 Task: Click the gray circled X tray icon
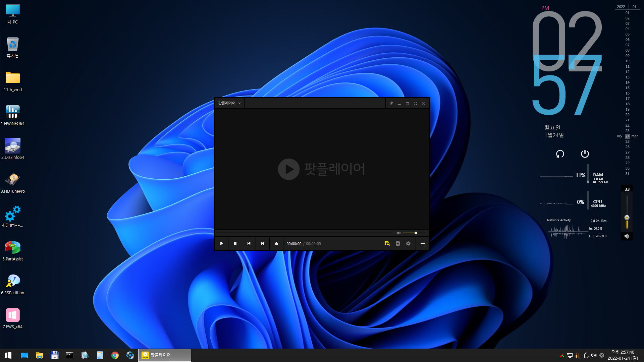(x=602, y=355)
